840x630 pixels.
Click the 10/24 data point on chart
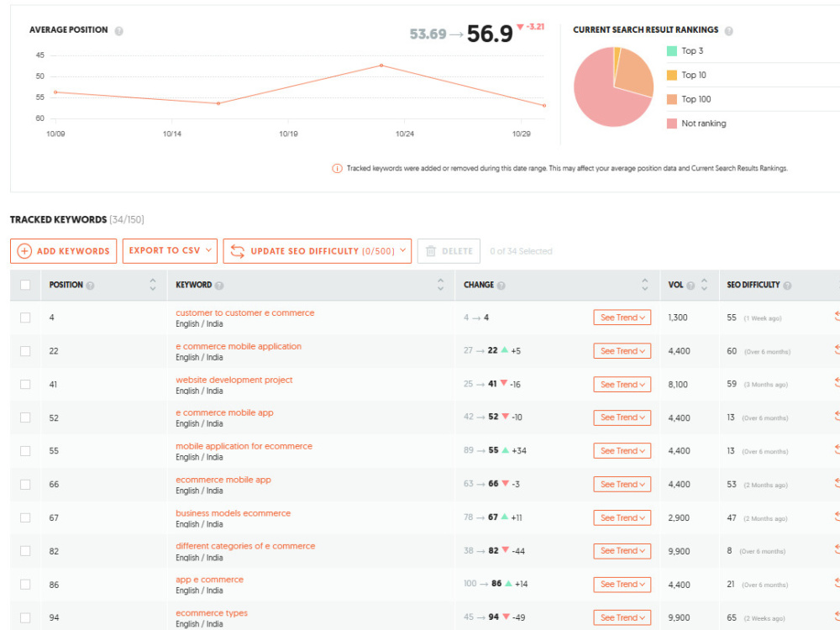381,66
